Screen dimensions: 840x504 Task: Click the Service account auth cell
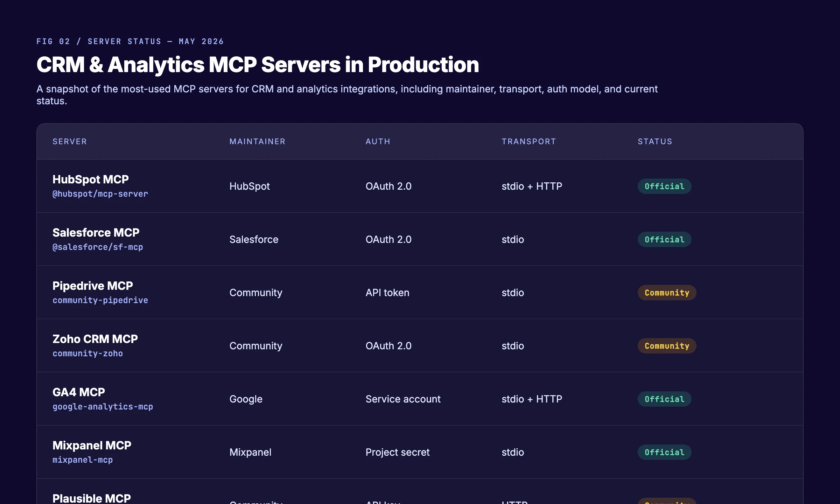[403, 399]
